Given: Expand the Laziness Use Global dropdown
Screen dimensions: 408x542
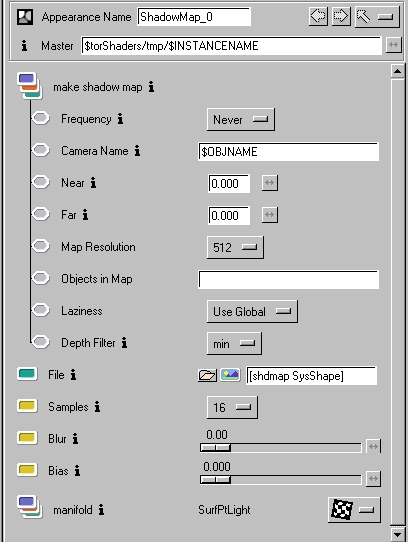Looking at the screenshot, I should [252, 311].
